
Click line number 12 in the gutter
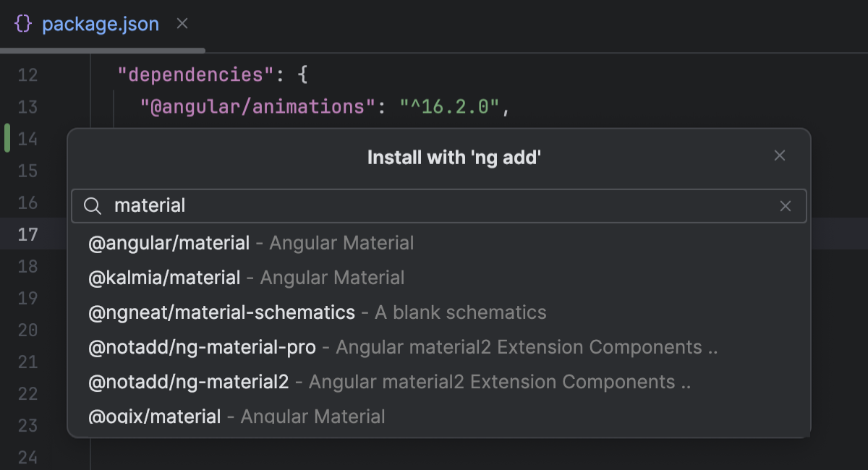point(27,74)
